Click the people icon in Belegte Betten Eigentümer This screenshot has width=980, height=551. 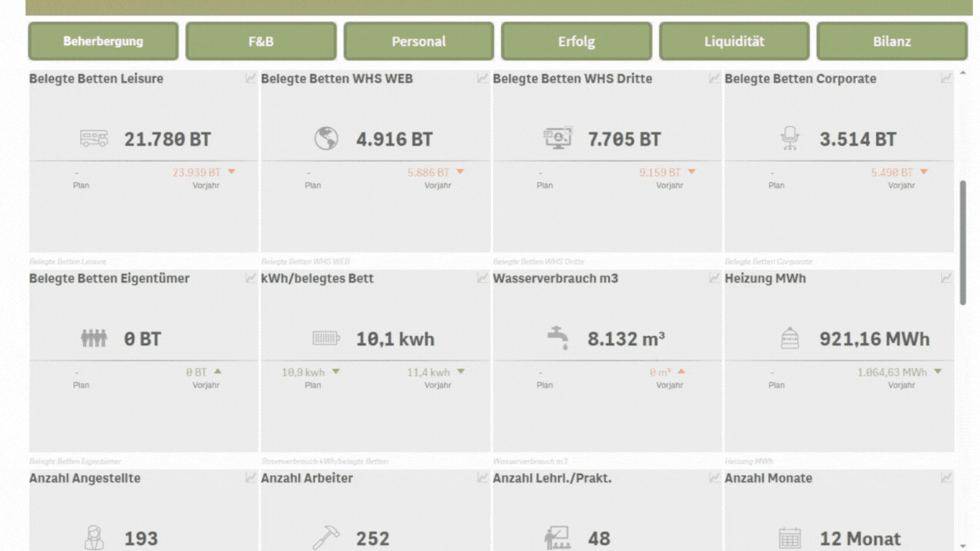94,338
